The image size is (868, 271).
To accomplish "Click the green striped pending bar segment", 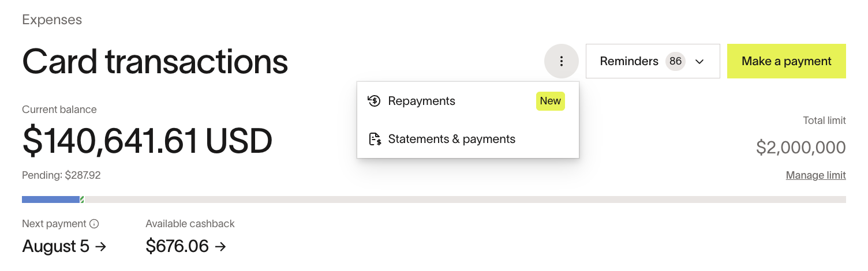I will coord(82,200).
